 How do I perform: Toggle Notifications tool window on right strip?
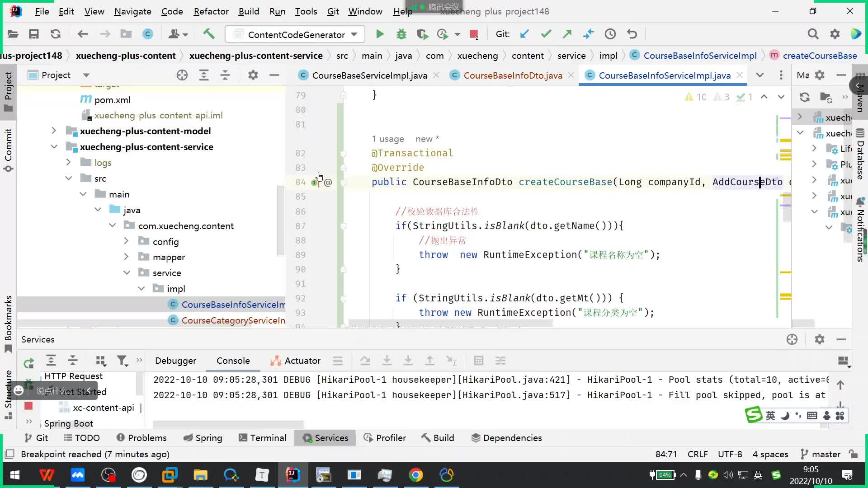tap(860, 230)
